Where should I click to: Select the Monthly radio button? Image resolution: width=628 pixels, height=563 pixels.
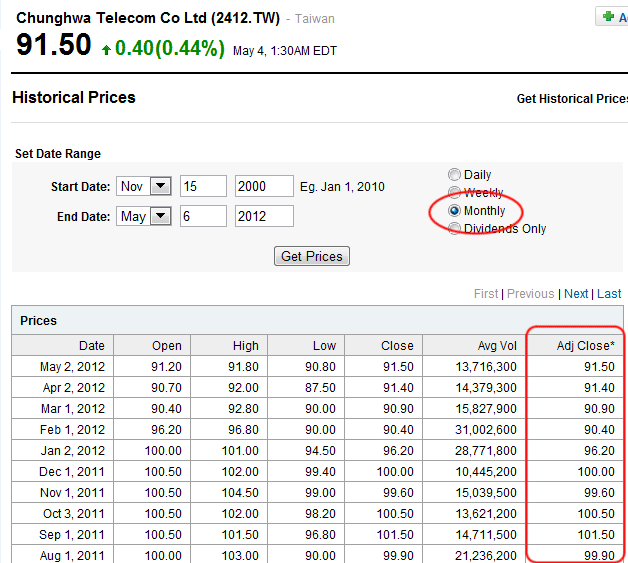455,211
